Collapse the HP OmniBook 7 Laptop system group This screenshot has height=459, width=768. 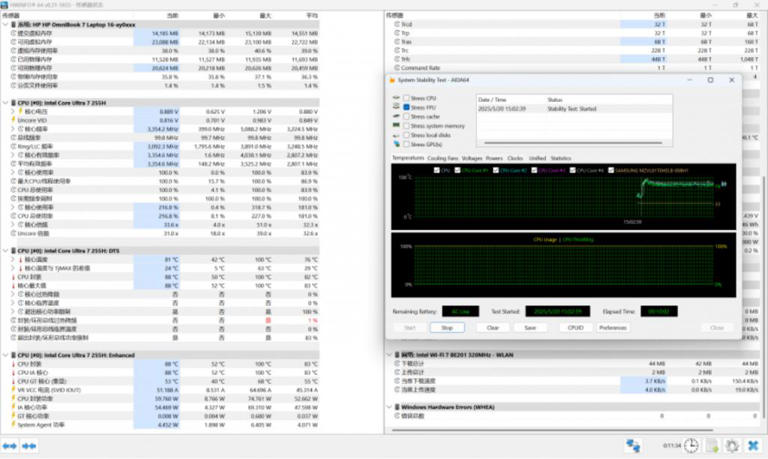5,24
